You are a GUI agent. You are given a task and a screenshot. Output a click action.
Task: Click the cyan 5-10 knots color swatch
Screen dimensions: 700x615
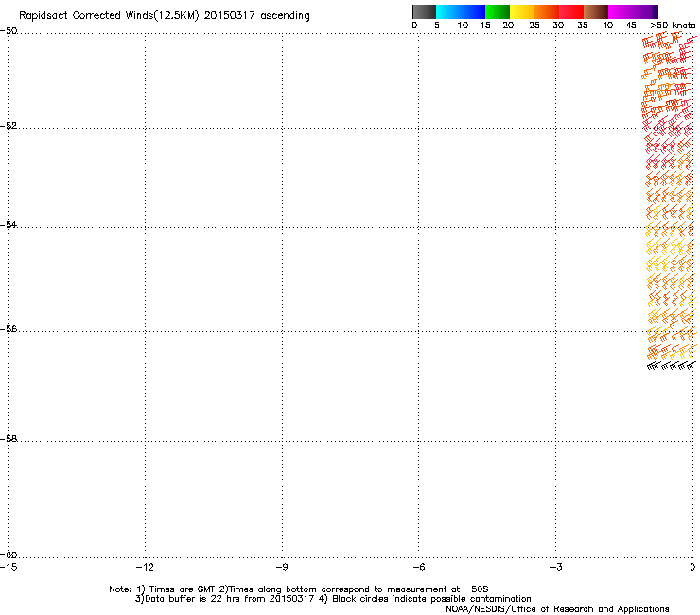coord(448,11)
